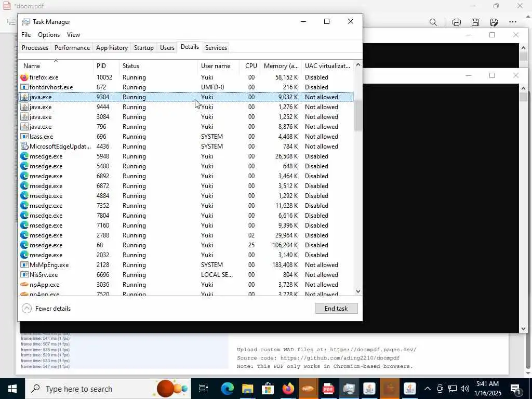This screenshot has width=532, height=399.
Task: Click the java.exe icon with PID 9444
Action: pyautogui.click(x=24, y=107)
